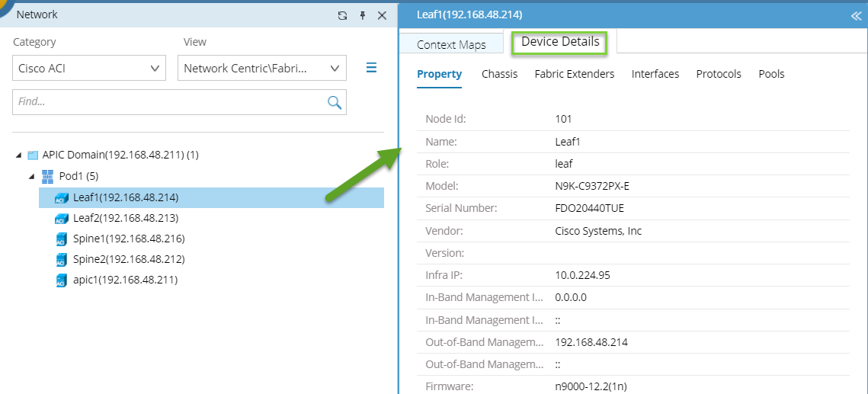
Task: Click the Pod1 grid icon
Action: point(48,177)
